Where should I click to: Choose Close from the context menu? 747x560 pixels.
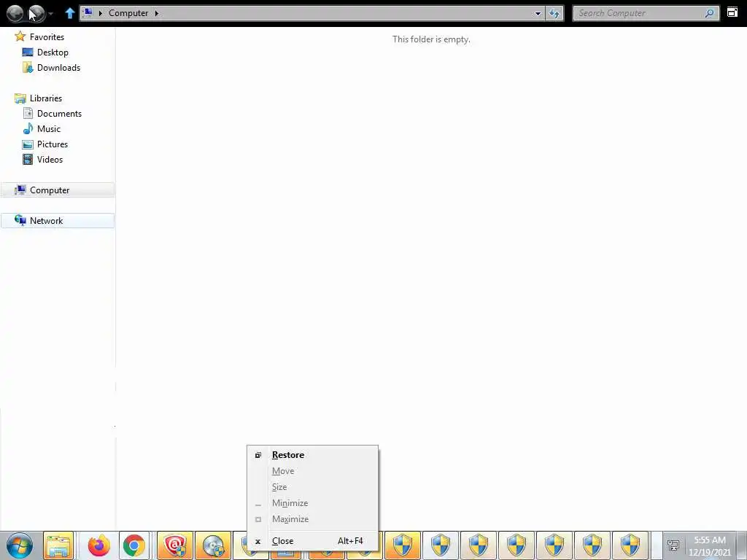[x=312, y=541]
